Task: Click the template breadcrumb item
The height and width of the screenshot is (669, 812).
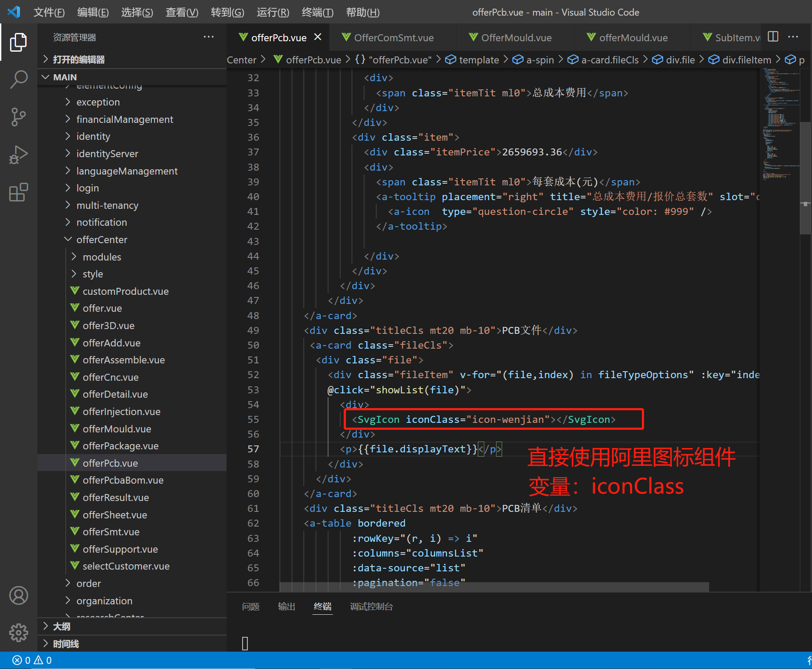Action: [x=473, y=60]
